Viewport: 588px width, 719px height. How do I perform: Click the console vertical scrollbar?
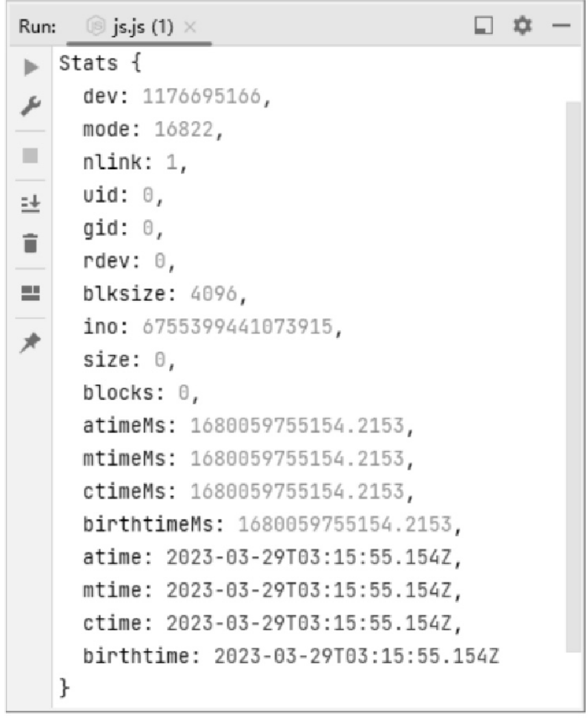(x=573, y=376)
